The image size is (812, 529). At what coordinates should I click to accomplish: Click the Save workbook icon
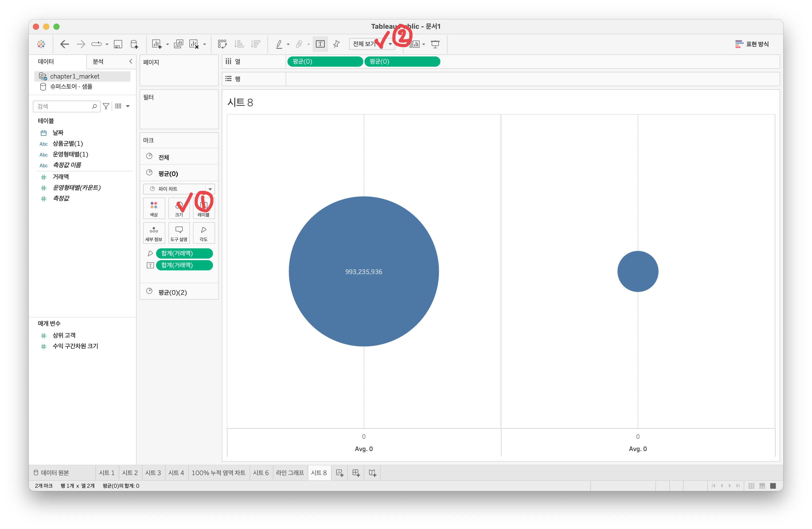click(x=118, y=44)
